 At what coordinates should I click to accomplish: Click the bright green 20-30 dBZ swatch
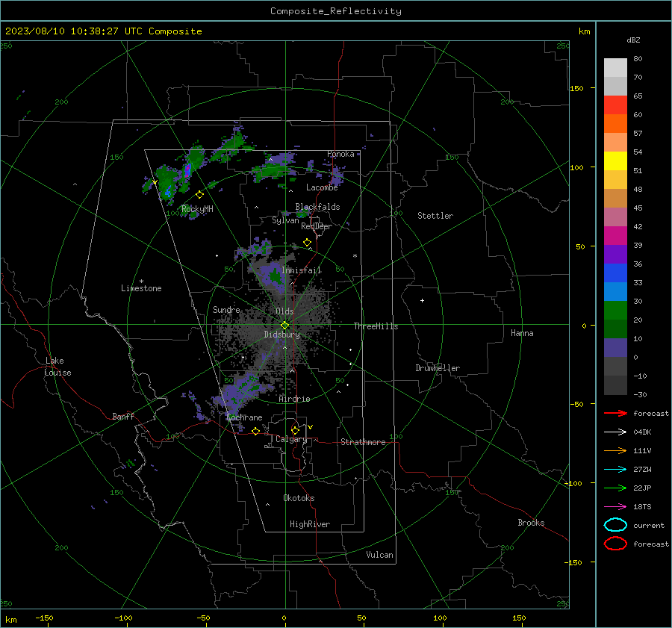coord(615,311)
